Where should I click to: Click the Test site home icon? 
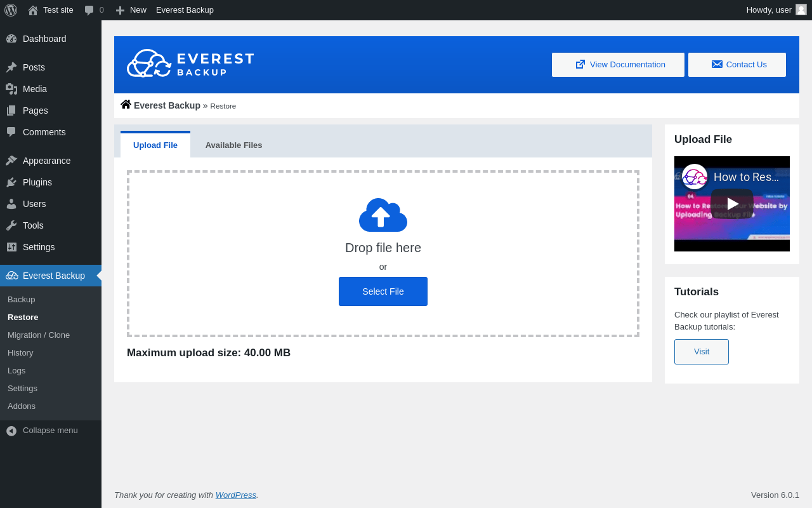tap(33, 10)
